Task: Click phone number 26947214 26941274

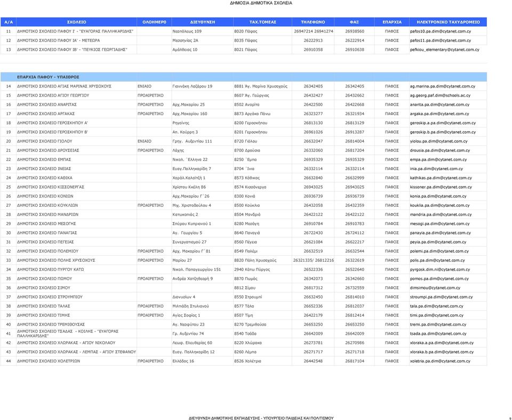Action: coord(314,31)
